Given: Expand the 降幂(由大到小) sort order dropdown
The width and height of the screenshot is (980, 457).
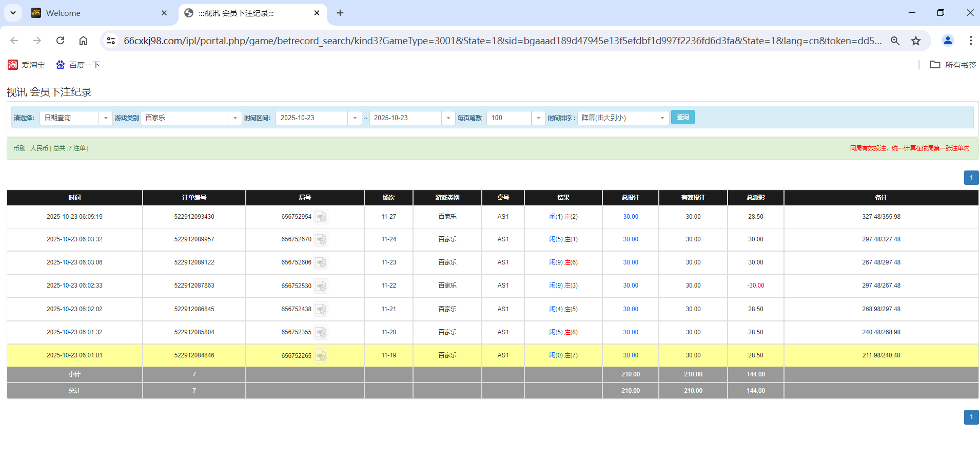Looking at the screenshot, I should click(623, 118).
